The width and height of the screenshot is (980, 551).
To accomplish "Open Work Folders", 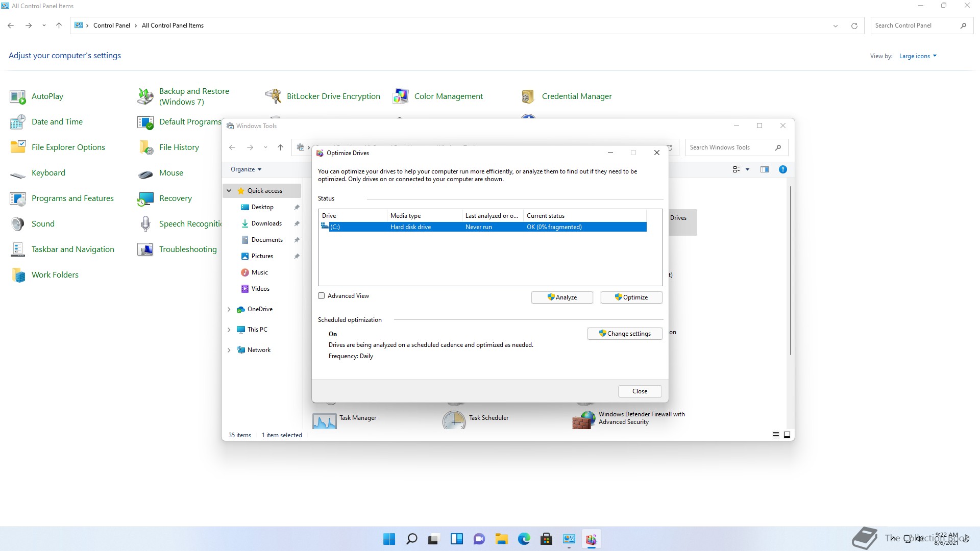I will point(44,275).
